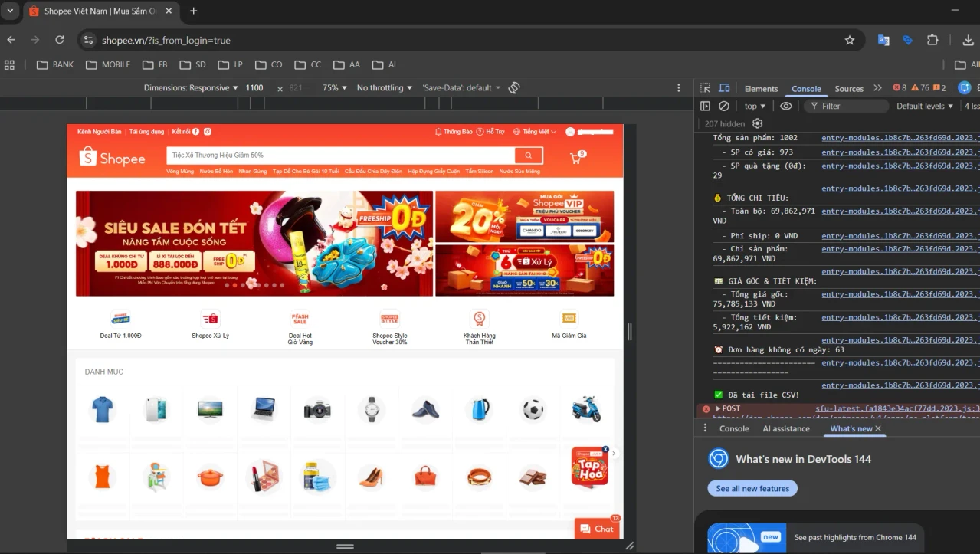The width and height of the screenshot is (980, 554).
Task: Open the apps grid icon in bookmarks bar
Action: (x=10, y=64)
